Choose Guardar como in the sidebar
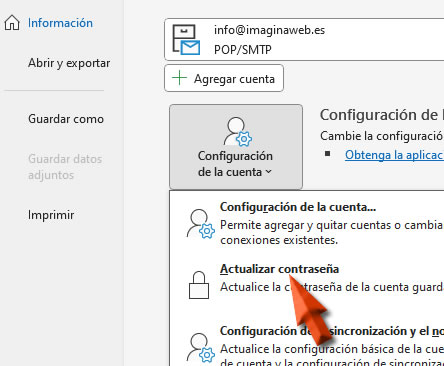The height and width of the screenshot is (366, 444). click(66, 119)
